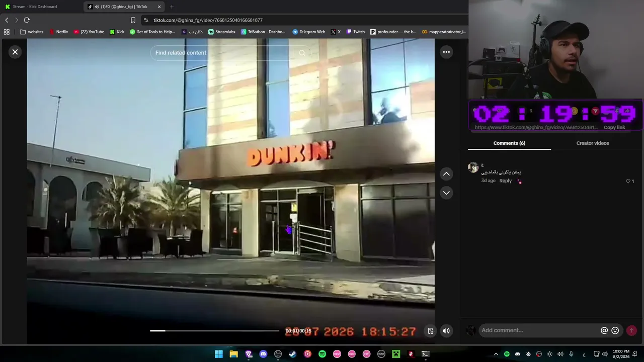
Task: Open the Telegram Web bookmark
Action: tap(309, 32)
